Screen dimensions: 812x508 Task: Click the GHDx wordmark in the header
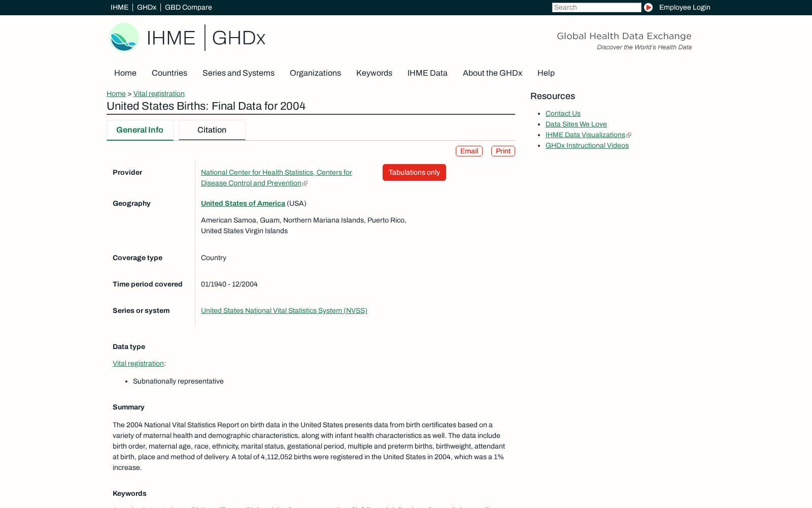pos(239,38)
